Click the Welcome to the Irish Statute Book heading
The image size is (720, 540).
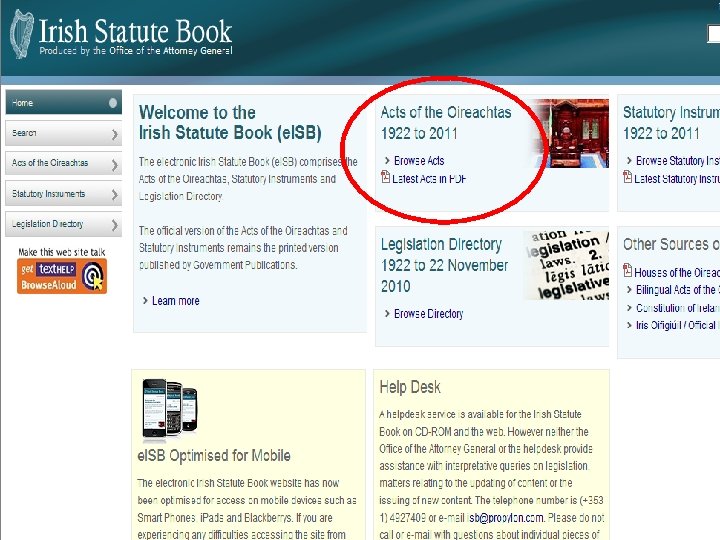click(230, 123)
